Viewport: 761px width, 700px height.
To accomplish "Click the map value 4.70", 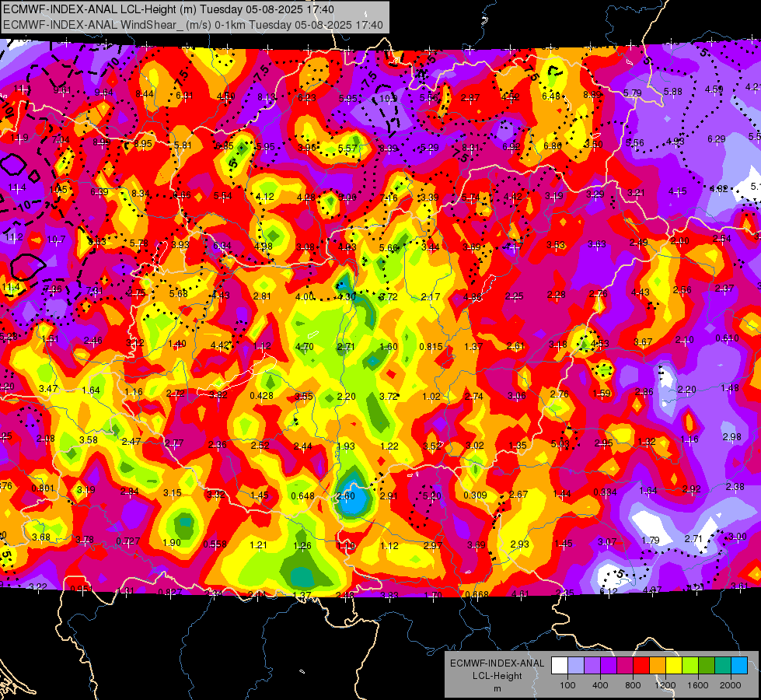I will (x=304, y=347).
